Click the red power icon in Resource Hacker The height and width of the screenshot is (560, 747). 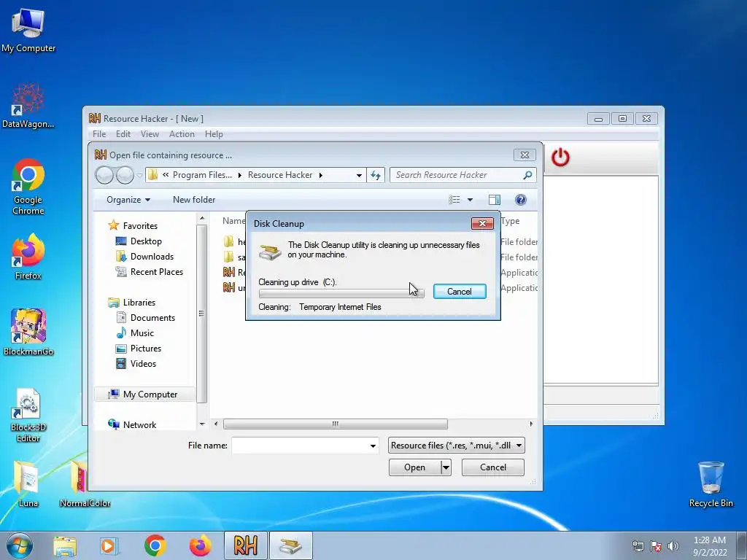(560, 157)
